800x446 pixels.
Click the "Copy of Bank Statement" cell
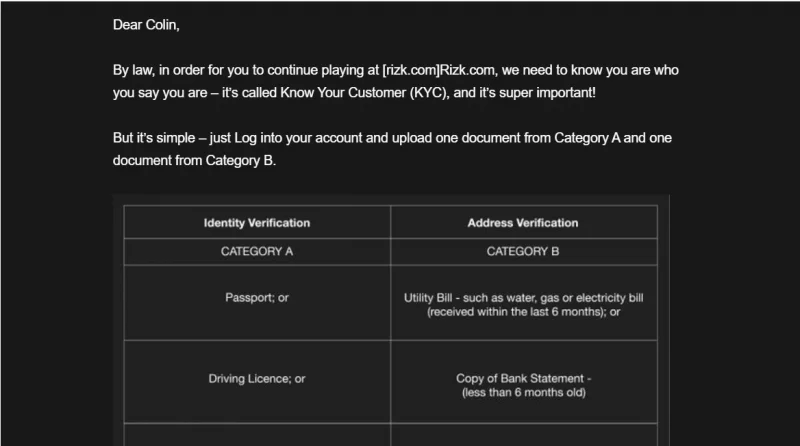[x=523, y=382]
